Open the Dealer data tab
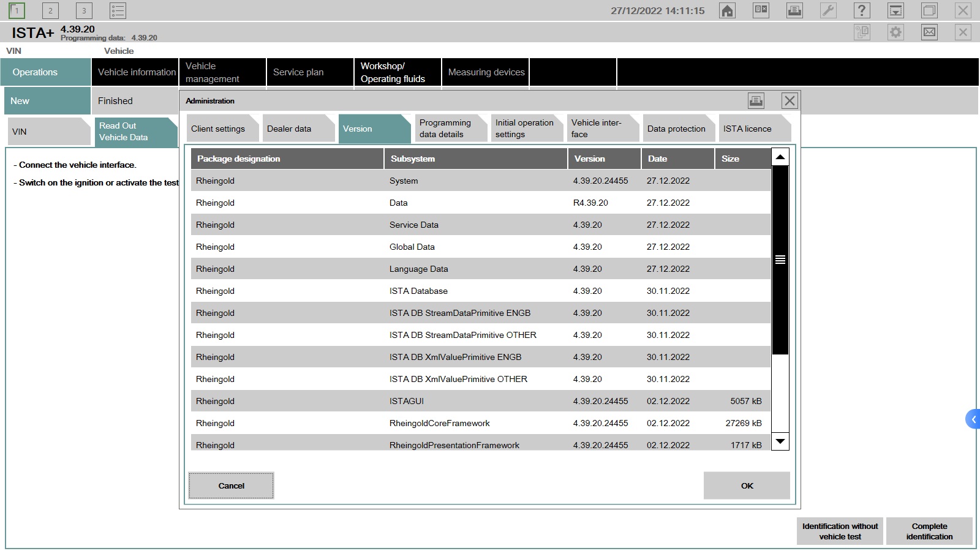The image size is (980, 551). point(298,129)
